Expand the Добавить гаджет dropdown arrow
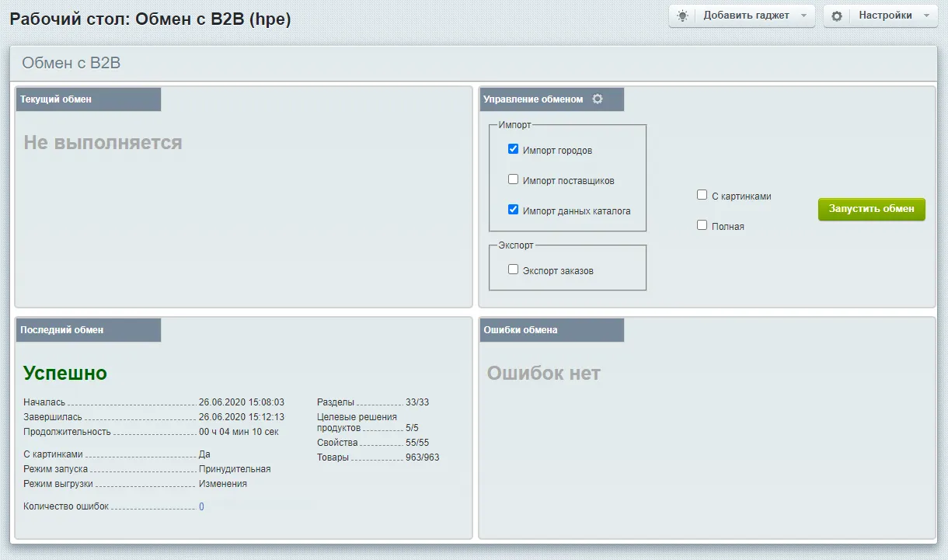The width and height of the screenshot is (948, 560). [x=803, y=16]
